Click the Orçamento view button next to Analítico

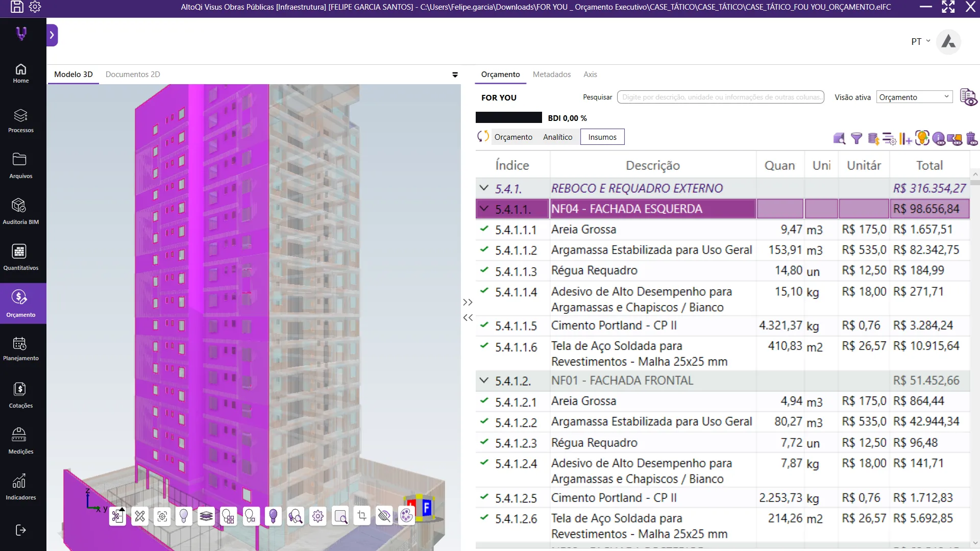point(513,137)
